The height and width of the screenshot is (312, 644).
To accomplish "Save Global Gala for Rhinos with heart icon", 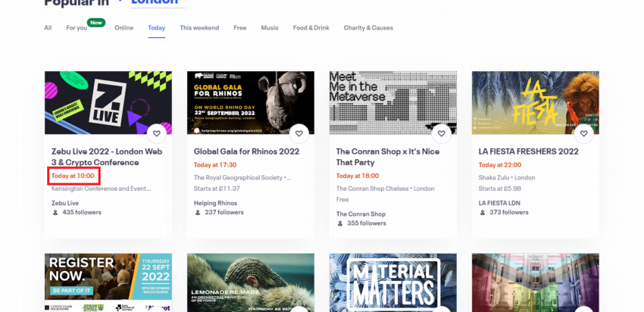I will tap(299, 133).
